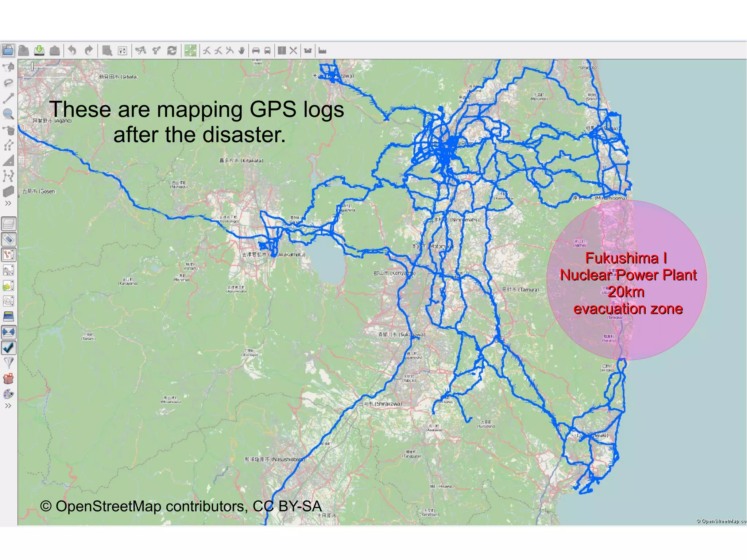Click the green zoom-to-extent arrows icon
This screenshot has height=560, width=747.
[x=190, y=50]
